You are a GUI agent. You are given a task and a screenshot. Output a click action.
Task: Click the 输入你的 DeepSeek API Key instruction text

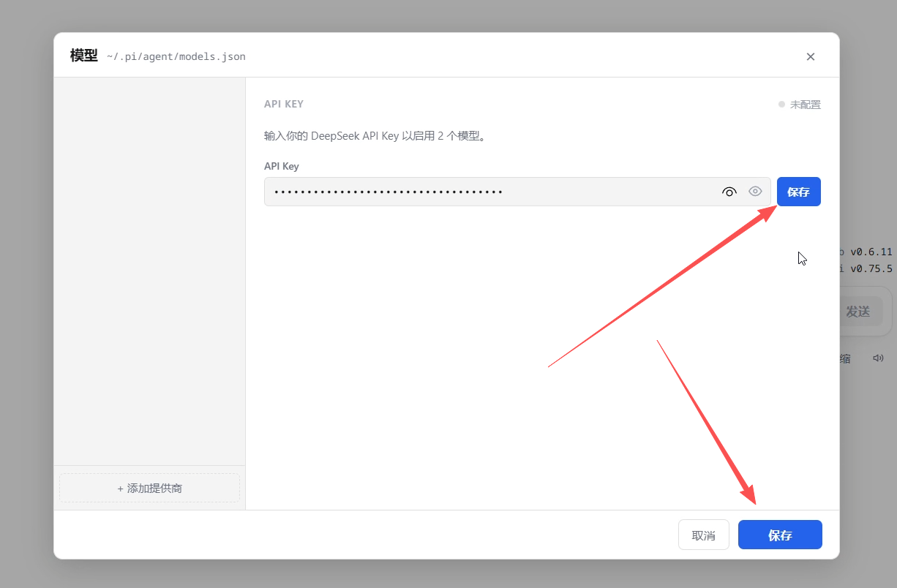point(375,136)
